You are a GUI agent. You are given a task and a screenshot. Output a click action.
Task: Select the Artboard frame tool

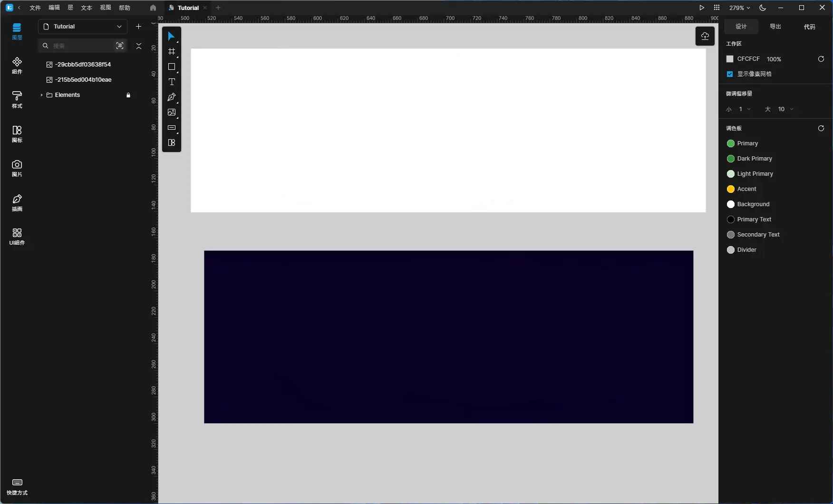172,51
